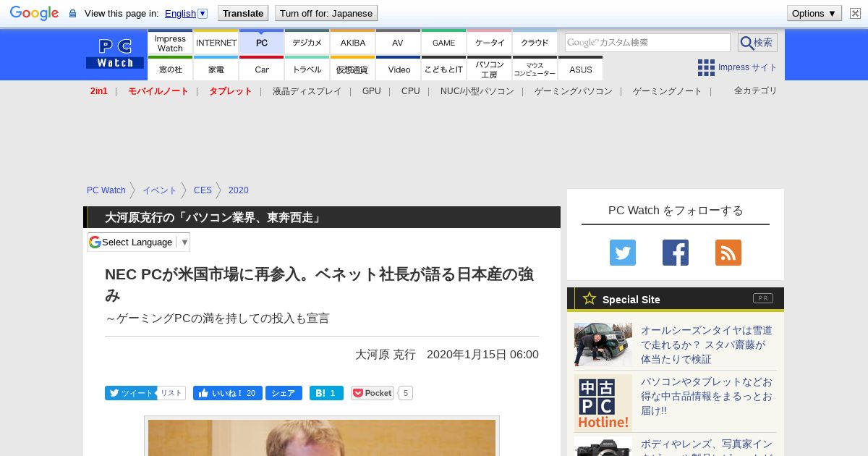Go to the 液晶ディスプレイ category

[307, 91]
